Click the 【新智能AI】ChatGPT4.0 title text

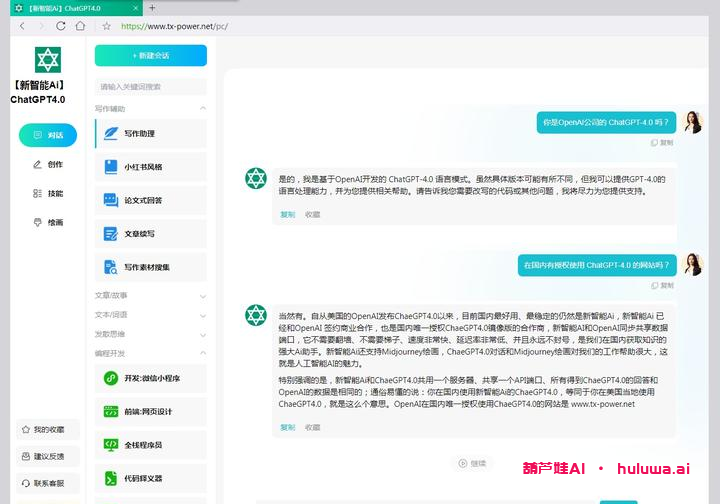(38, 92)
